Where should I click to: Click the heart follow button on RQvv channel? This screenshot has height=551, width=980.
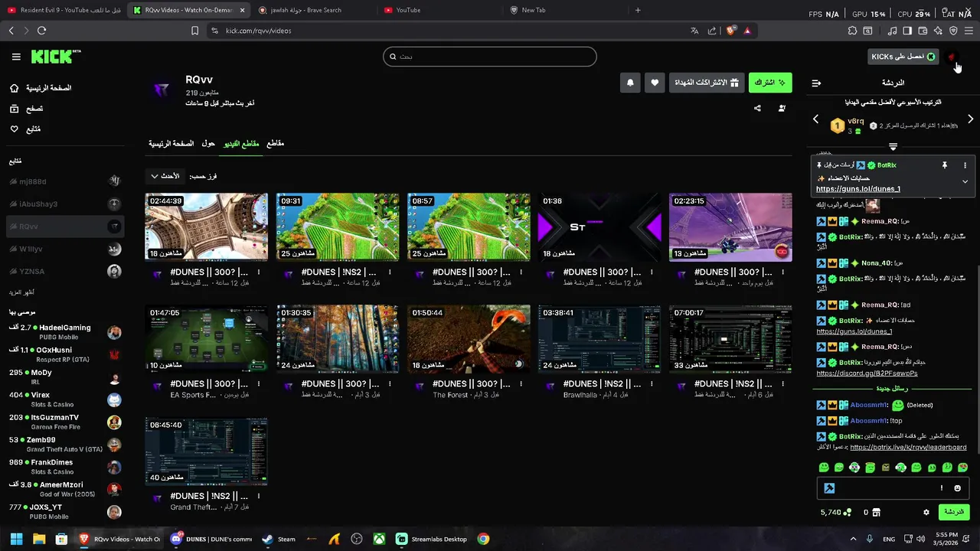point(655,83)
